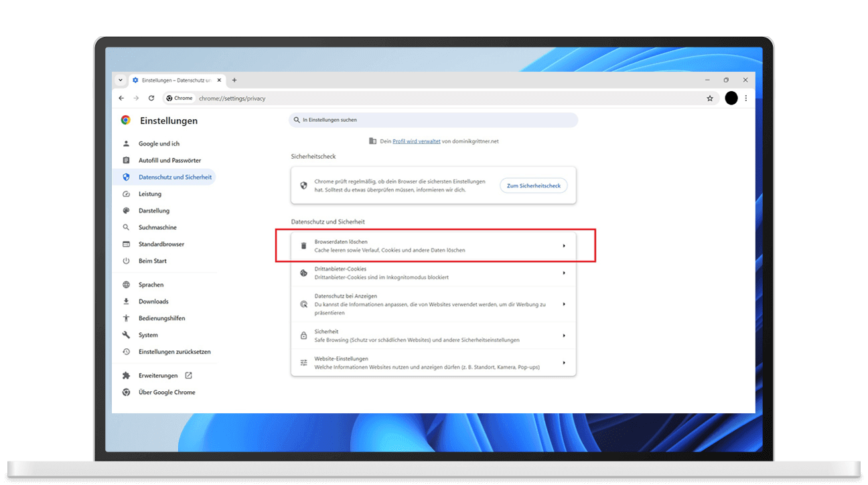Click the lock icon in Sicherheit row
This screenshot has height=485, width=868.
[x=303, y=336]
